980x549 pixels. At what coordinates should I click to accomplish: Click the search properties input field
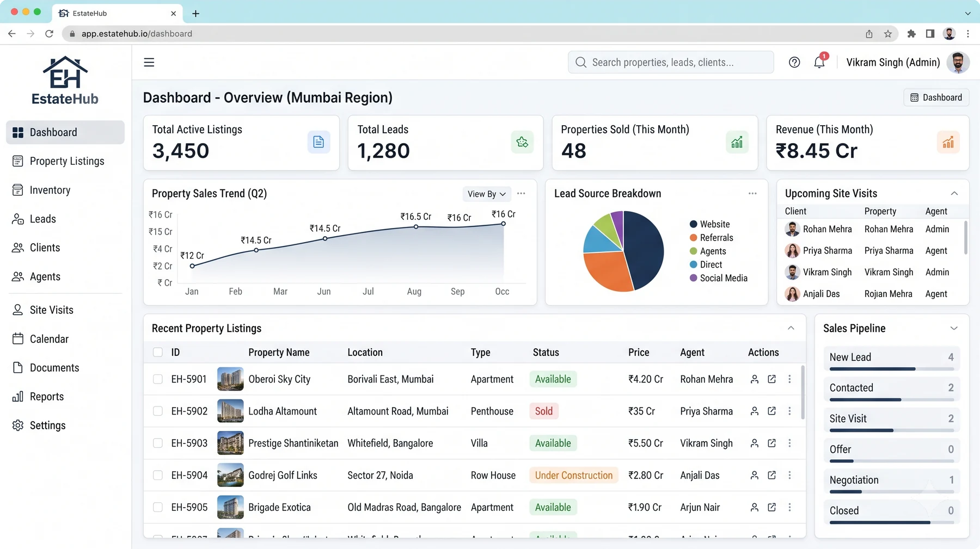[671, 62]
